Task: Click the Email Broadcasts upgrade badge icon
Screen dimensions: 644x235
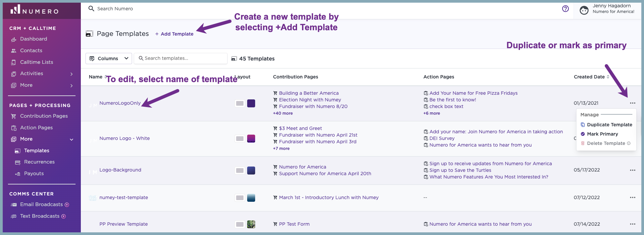Action: [x=67, y=205]
